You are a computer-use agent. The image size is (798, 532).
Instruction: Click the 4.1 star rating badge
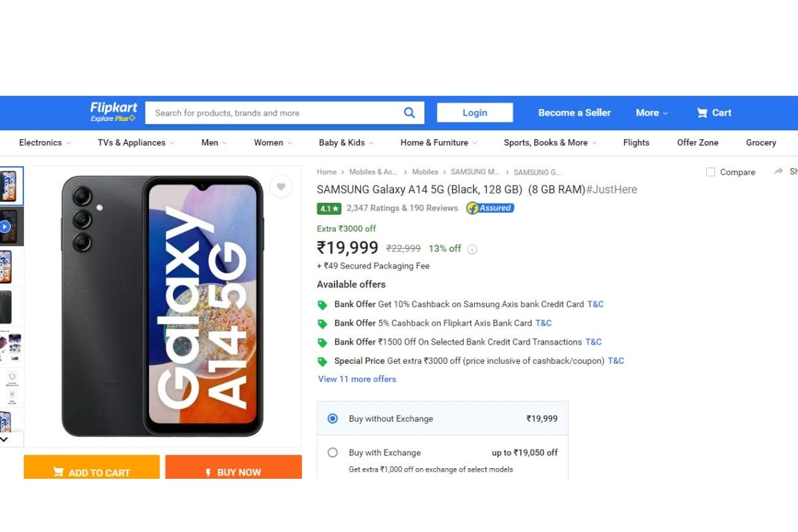click(x=329, y=208)
